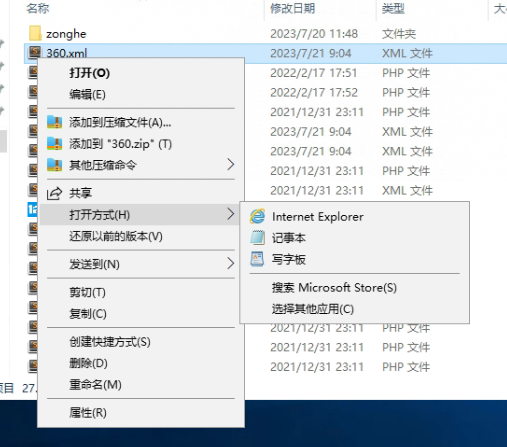Open with 记事本
507x447 pixels.
click(354, 238)
